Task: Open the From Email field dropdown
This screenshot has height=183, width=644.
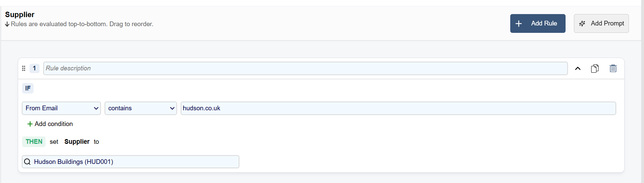Action: pos(61,108)
